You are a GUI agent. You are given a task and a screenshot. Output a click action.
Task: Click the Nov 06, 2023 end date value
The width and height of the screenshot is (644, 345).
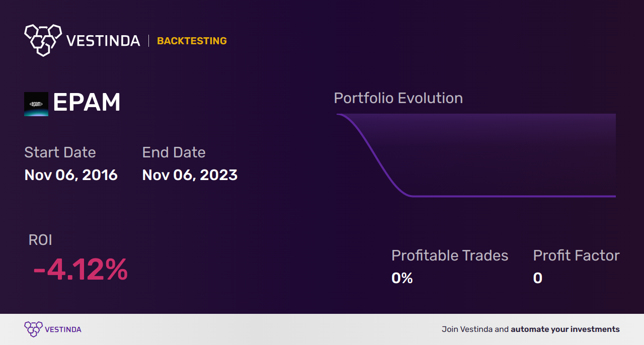click(190, 175)
